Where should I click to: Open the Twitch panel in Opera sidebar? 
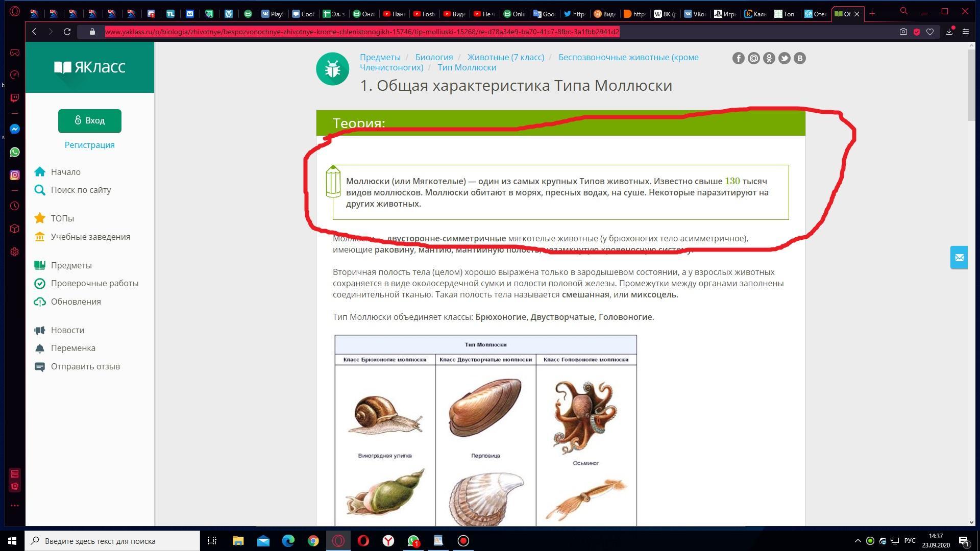click(x=15, y=97)
